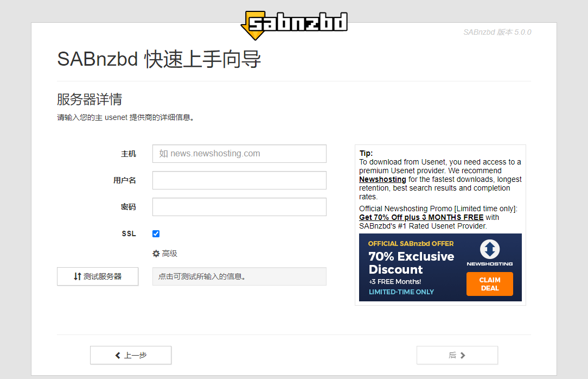This screenshot has width=588, height=379.
Task: Toggle the SSL checkbox
Action: (156, 234)
